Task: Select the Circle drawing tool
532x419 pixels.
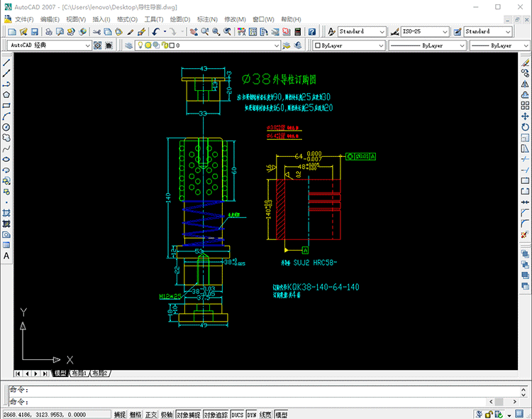Action: point(6,127)
